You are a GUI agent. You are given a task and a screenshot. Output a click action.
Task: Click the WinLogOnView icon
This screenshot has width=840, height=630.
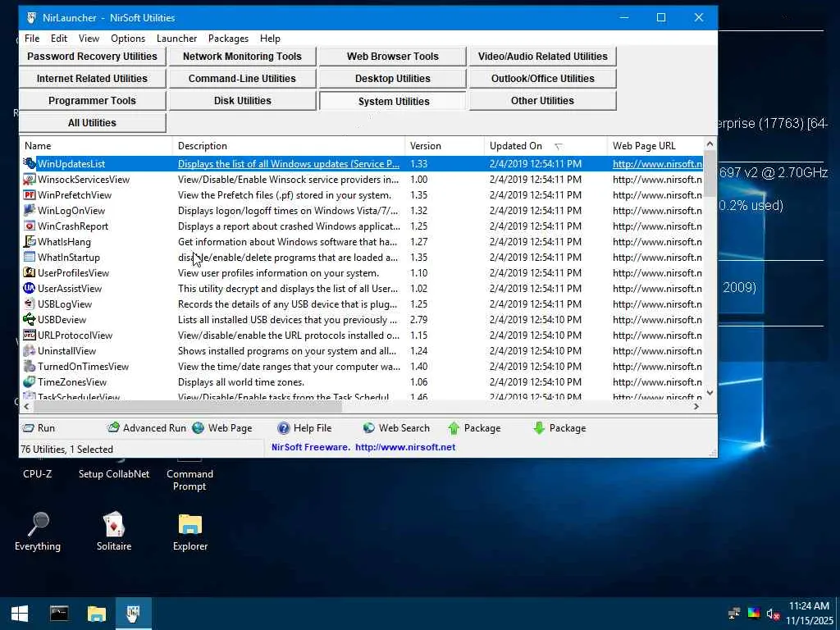30,210
